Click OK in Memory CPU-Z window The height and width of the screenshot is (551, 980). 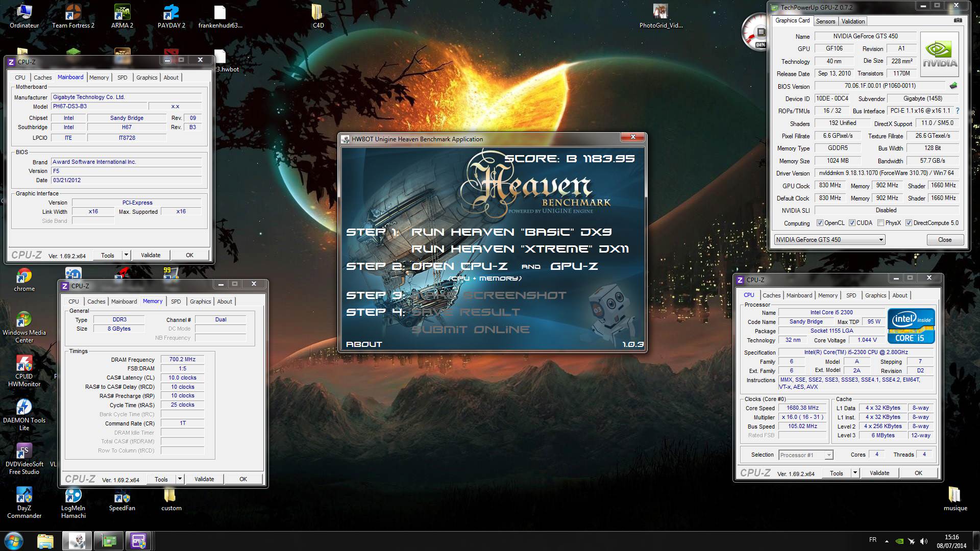[x=243, y=479]
